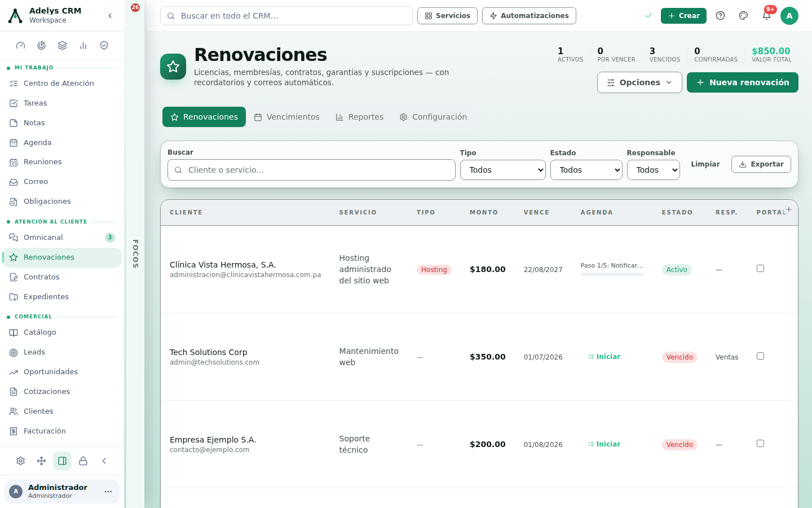812x508 pixels.
Task: Open Tareas in sidebar
Action: pyautogui.click(x=62, y=103)
